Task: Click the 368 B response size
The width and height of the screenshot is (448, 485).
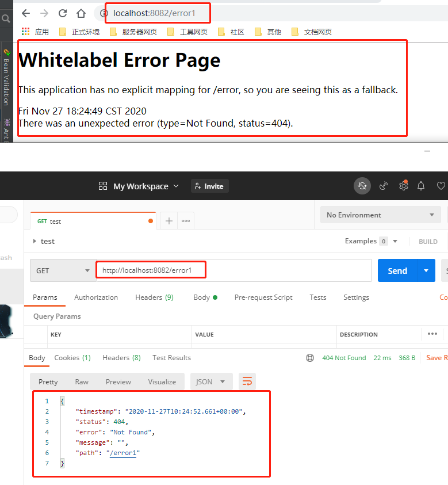Action: click(407, 358)
